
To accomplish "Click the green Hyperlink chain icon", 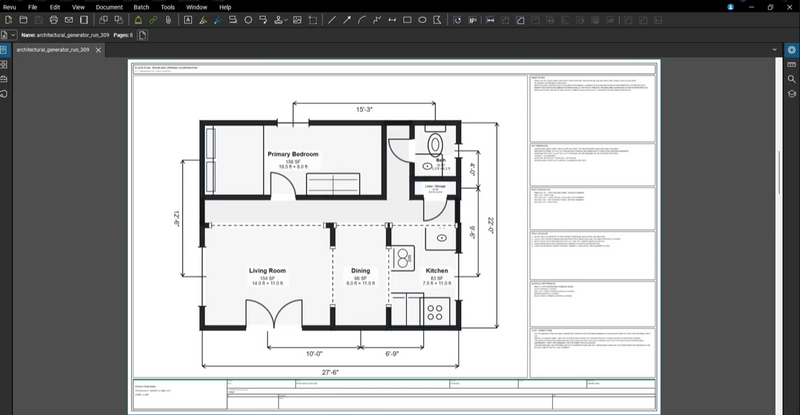I will pyautogui.click(x=153, y=20).
